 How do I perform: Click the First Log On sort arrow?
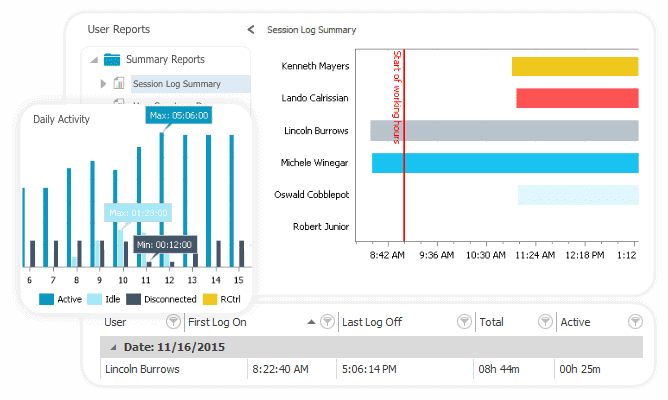point(310,322)
